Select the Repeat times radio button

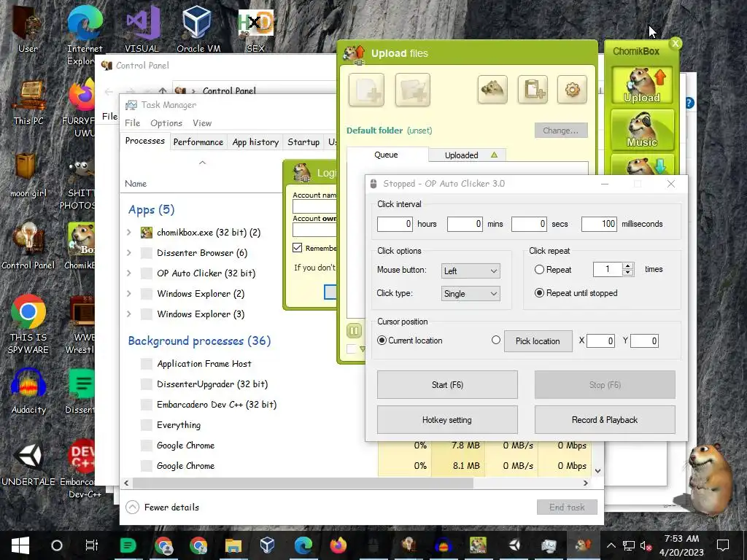coord(539,270)
